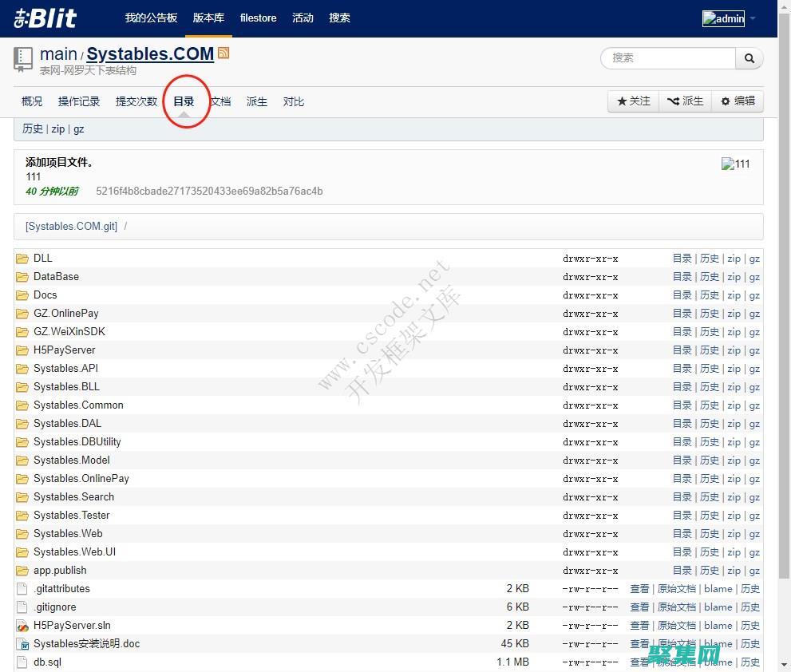Viewport: 791px width, 672px height.
Task: Open the 编辑 repository settings button
Action: point(737,101)
